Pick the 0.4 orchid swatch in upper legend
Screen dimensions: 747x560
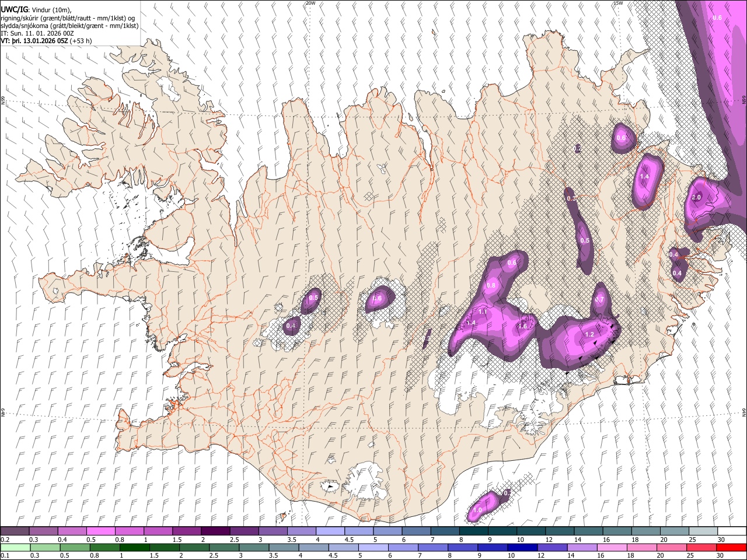click(x=72, y=531)
